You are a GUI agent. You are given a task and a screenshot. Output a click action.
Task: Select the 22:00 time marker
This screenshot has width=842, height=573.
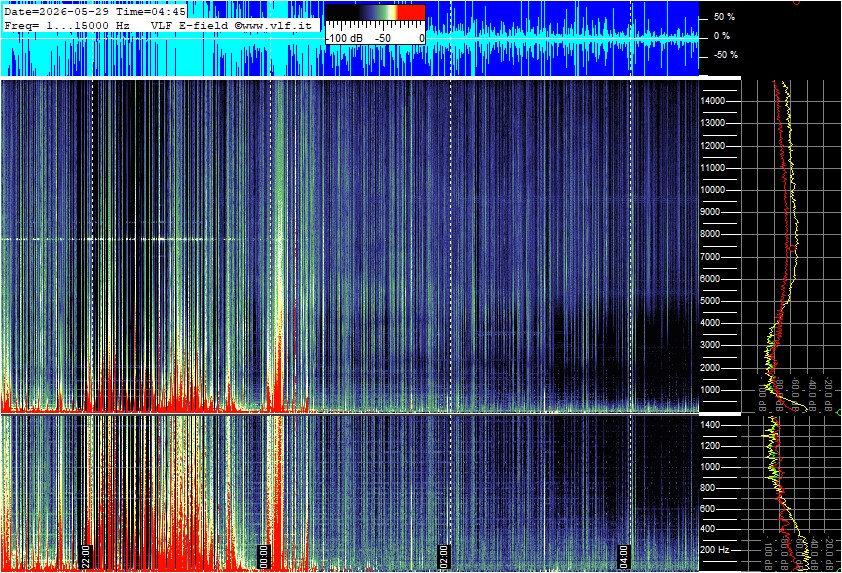tap(85, 556)
